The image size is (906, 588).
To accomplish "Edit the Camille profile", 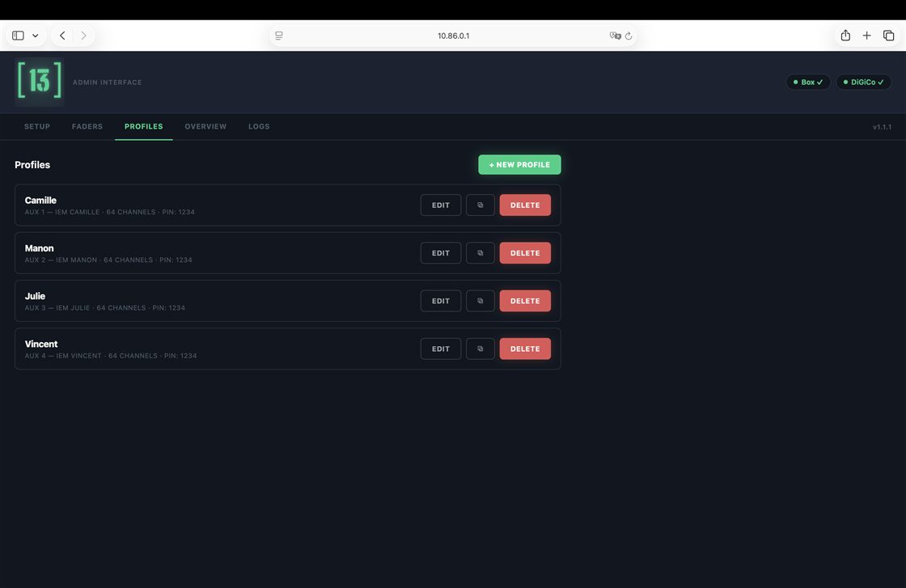I will [x=441, y=205].
